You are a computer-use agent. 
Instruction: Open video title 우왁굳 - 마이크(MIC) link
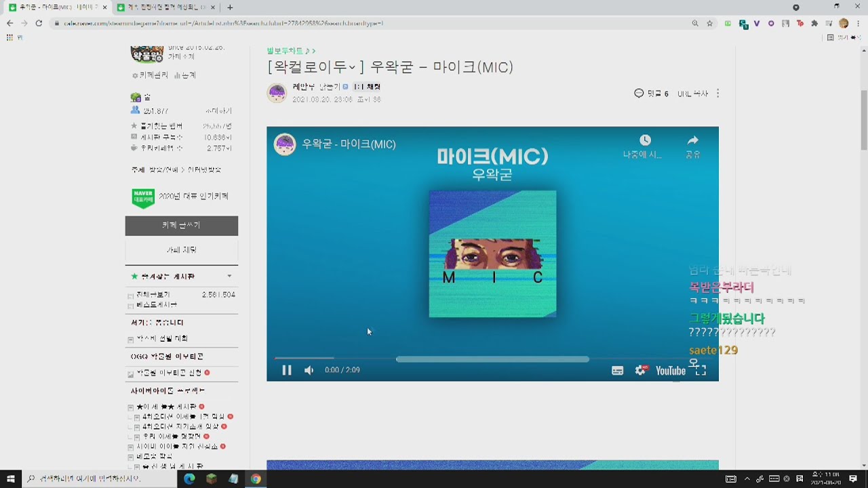349,144
